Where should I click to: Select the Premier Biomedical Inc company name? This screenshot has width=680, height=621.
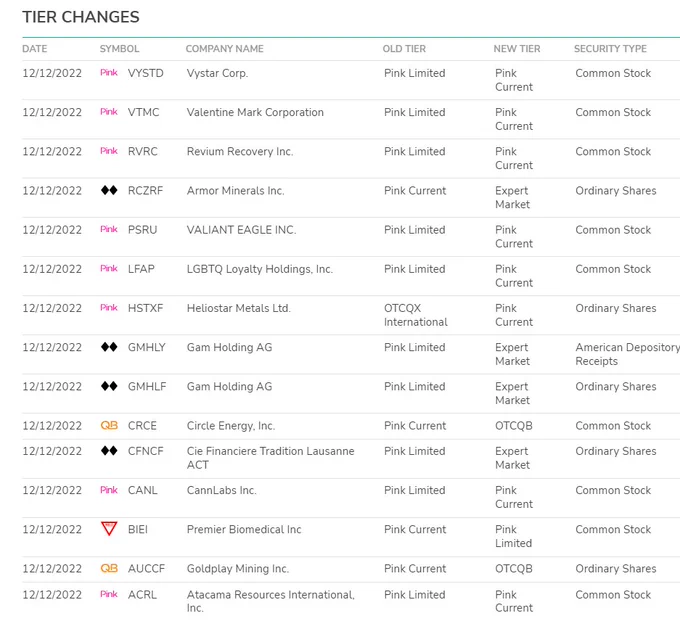tap(244, 529)
